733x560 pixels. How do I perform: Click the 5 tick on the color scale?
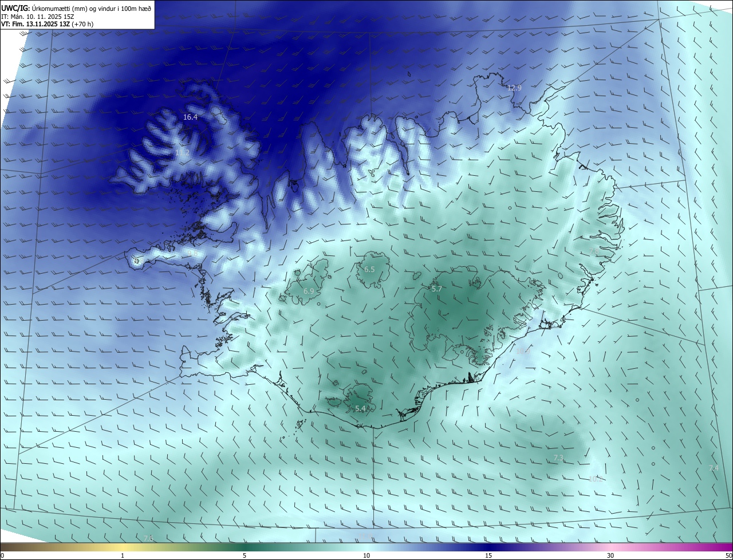245,555
